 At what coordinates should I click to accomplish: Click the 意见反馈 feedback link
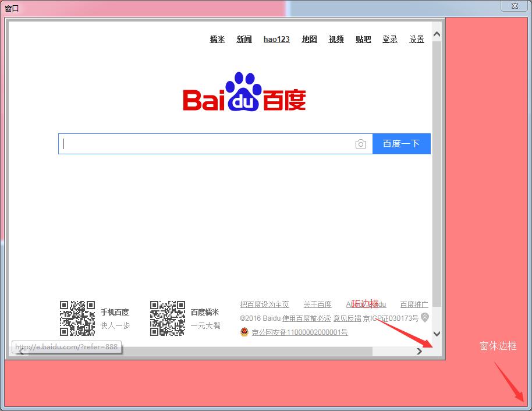pyautogui.click(x=347, y=318)
